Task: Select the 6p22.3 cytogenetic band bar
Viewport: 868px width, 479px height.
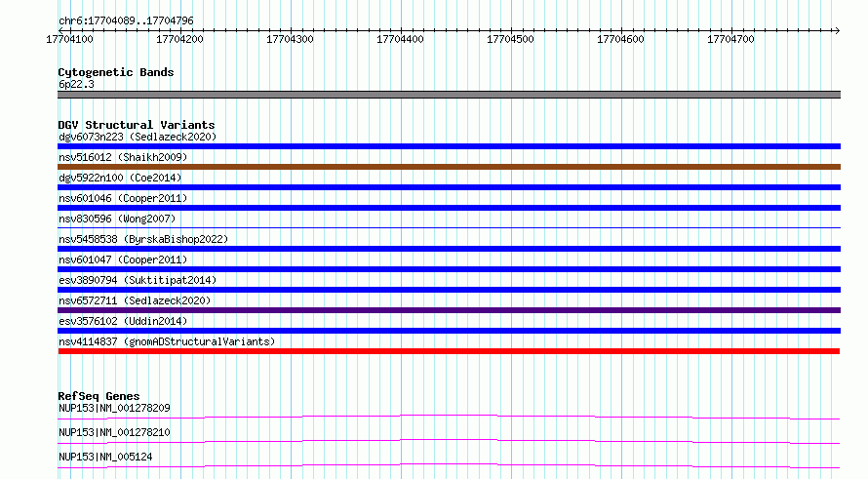Action: [449, 95]
